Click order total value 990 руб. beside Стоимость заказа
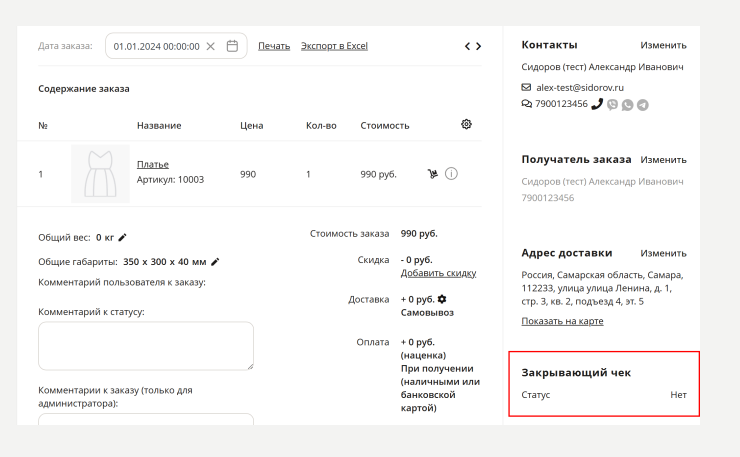The height and width of the screenshot is (457, 740). click(x=419, y=234)
